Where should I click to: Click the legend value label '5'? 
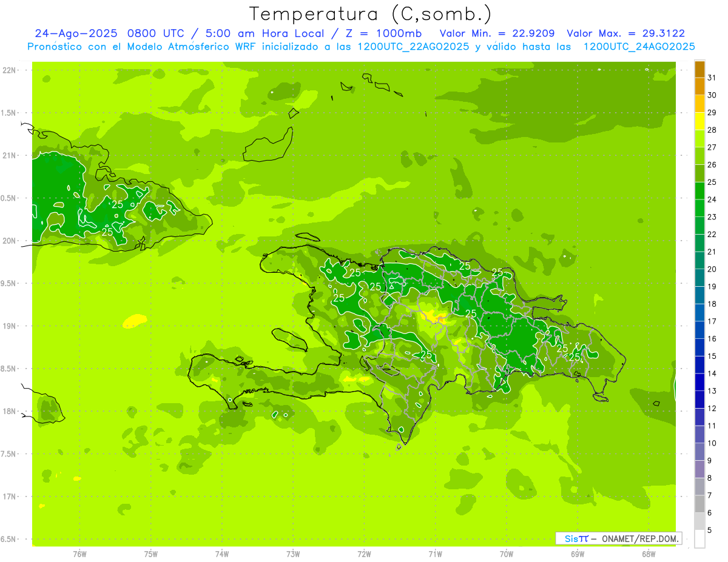click(x=710, y=530)
